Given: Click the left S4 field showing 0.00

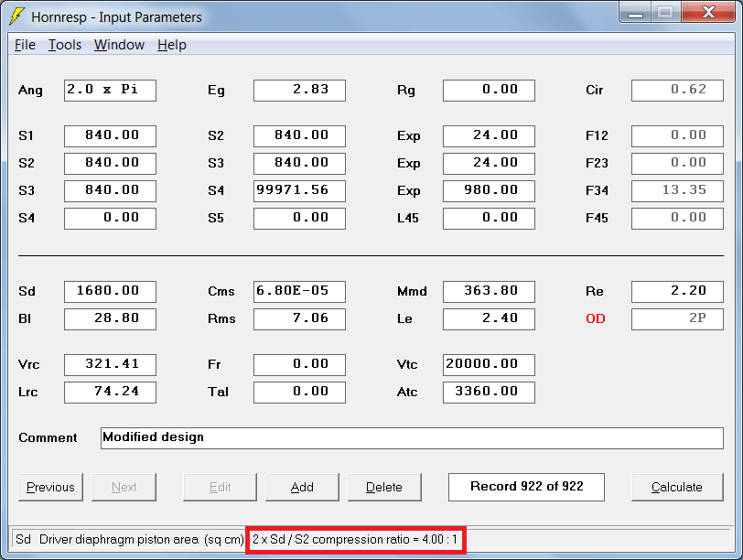Looking at the screenshot, I should 110,219.
